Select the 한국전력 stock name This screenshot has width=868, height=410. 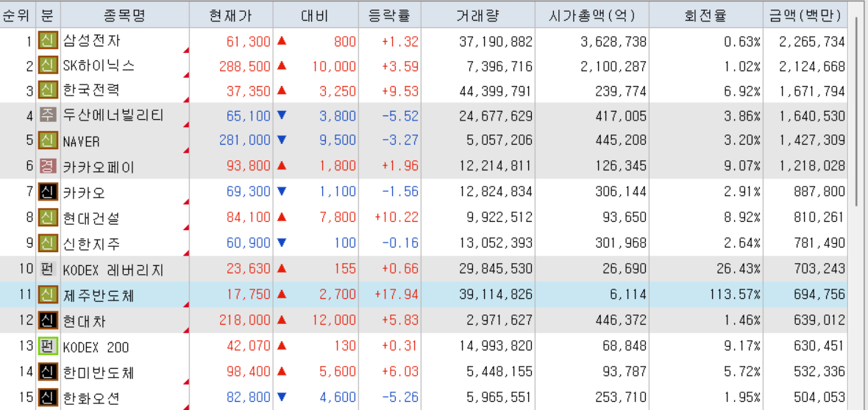tap(91, 90)
